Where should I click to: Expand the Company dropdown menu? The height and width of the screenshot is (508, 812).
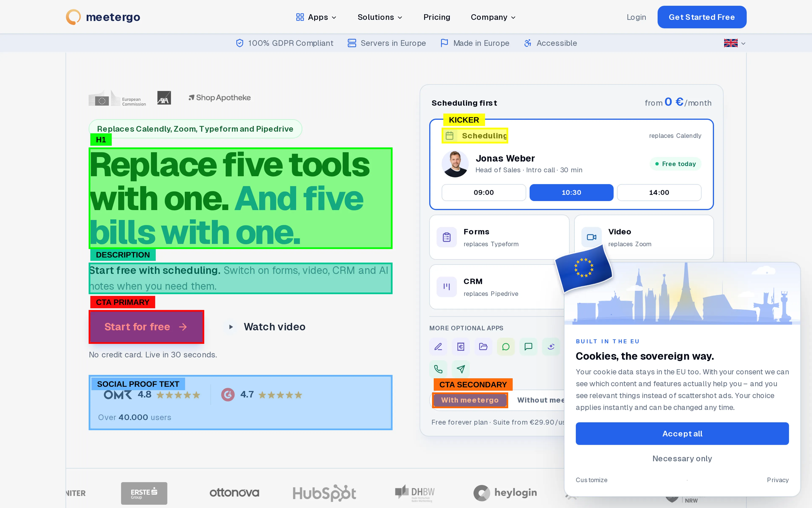coord(493,17)
